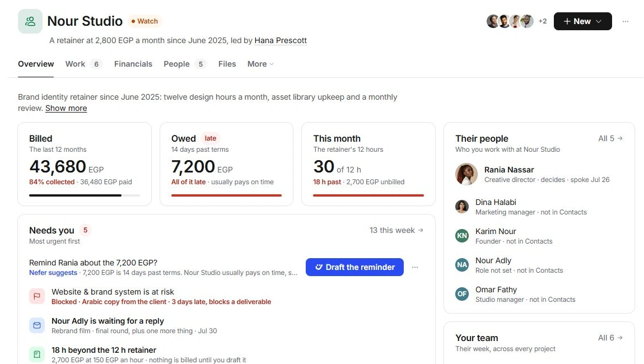
Task: Click the This month hours progress bar
Action: [368, 195]
